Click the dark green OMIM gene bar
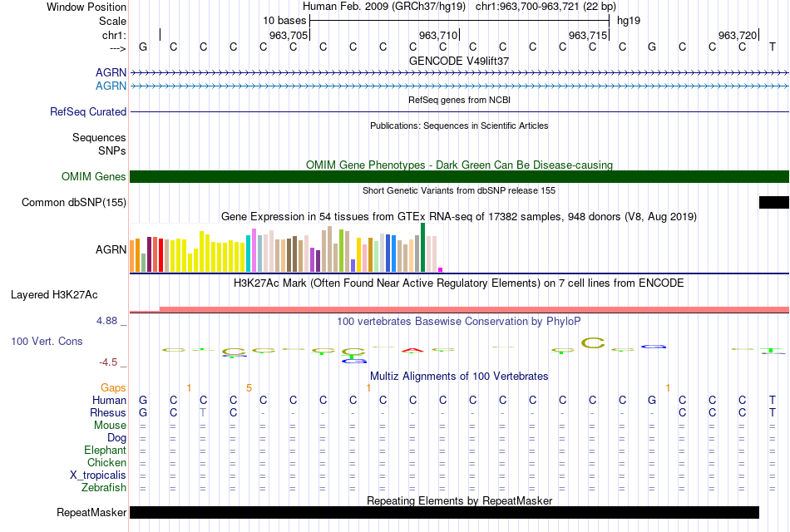This screenshot has height=532, width=790. click(x=460, y=177)
